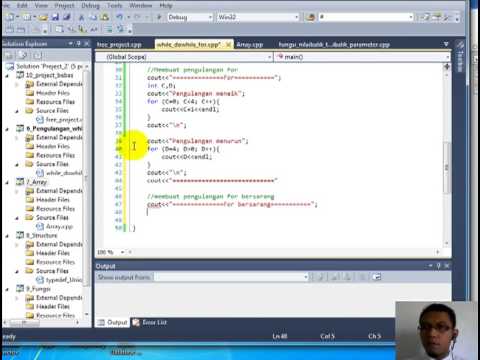Click the Add New Item toolbar icon
The image size is (480, 360).
tap(27, 17)
